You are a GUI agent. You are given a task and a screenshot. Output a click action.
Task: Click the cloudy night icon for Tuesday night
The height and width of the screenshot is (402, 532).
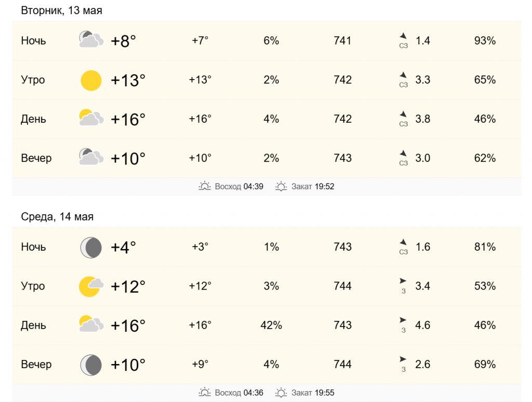(91, 40)
